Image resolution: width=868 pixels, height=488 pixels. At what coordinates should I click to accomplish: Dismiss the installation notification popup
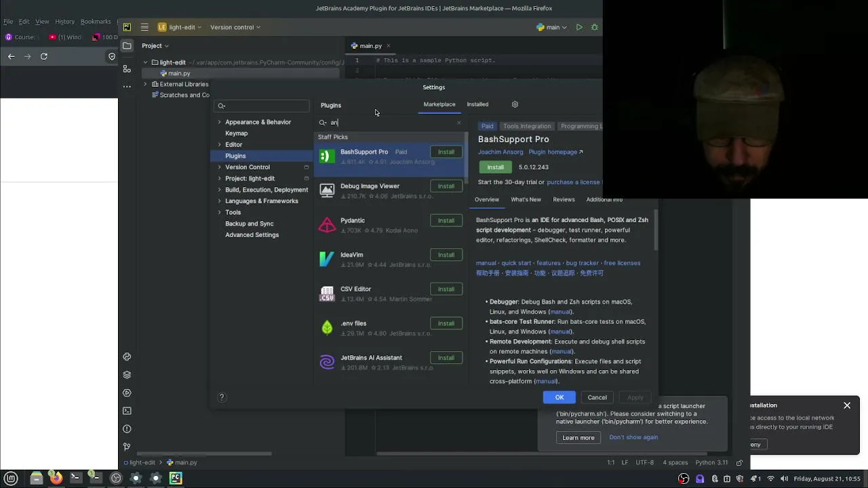(x=847, y=405)
